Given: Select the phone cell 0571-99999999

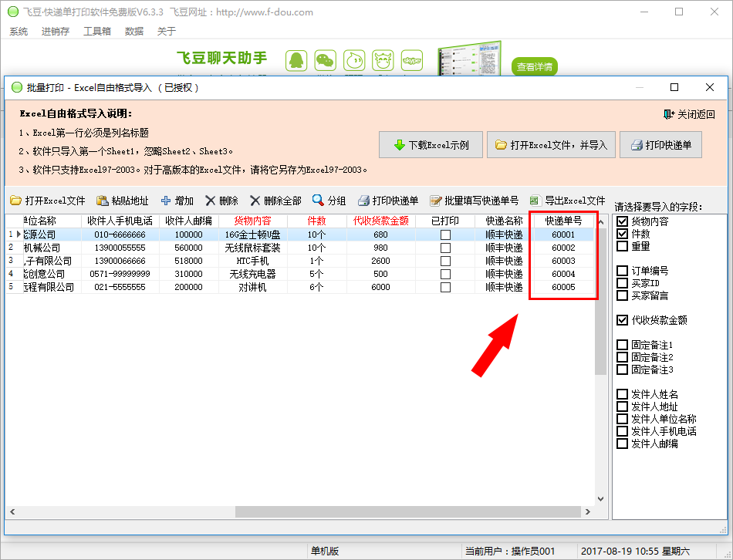Looking at the screenshot, I should tap(120, 274).
